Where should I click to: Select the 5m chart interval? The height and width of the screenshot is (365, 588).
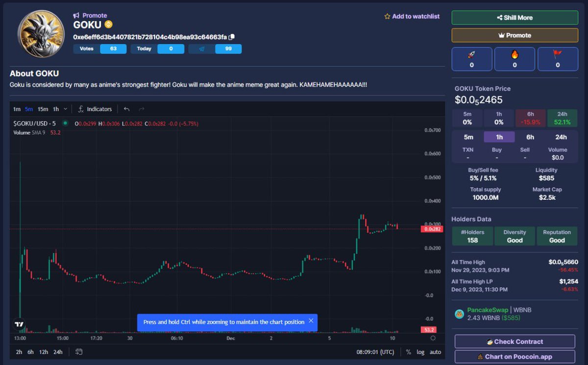[29, 109]
